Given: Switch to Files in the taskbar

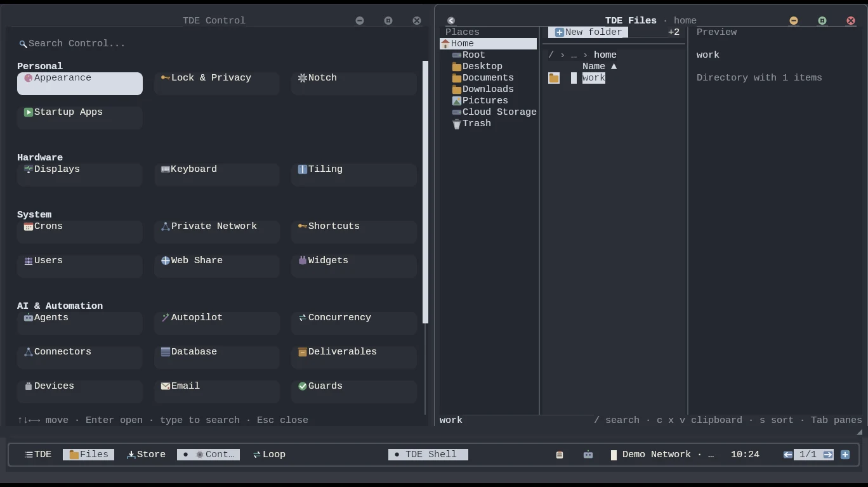Looking at the screenshot, I should 88,455.
